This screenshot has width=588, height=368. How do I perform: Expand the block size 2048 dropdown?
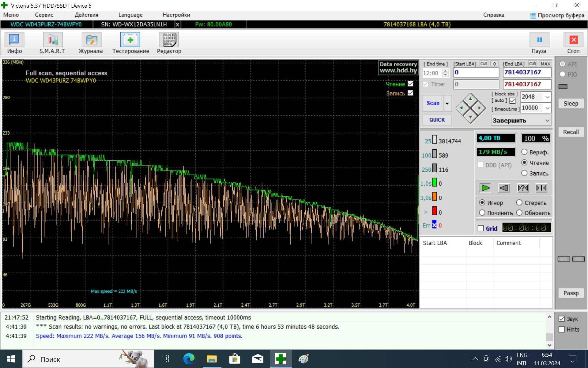point(547,97)
